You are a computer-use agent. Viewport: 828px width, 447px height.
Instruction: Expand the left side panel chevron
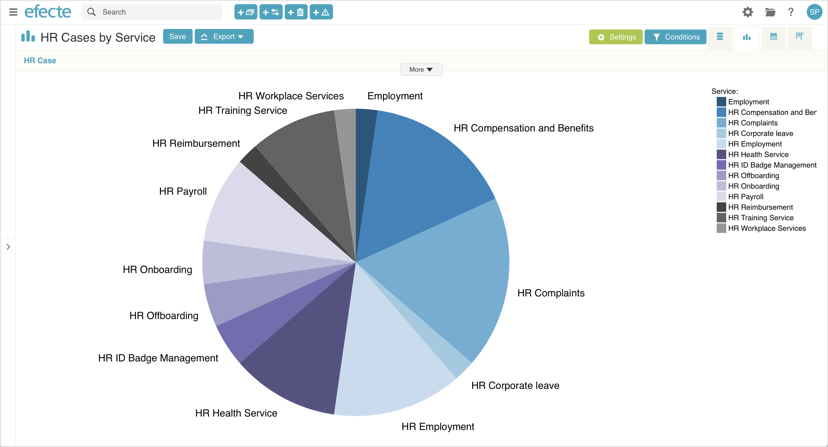[x=8, y=247]
